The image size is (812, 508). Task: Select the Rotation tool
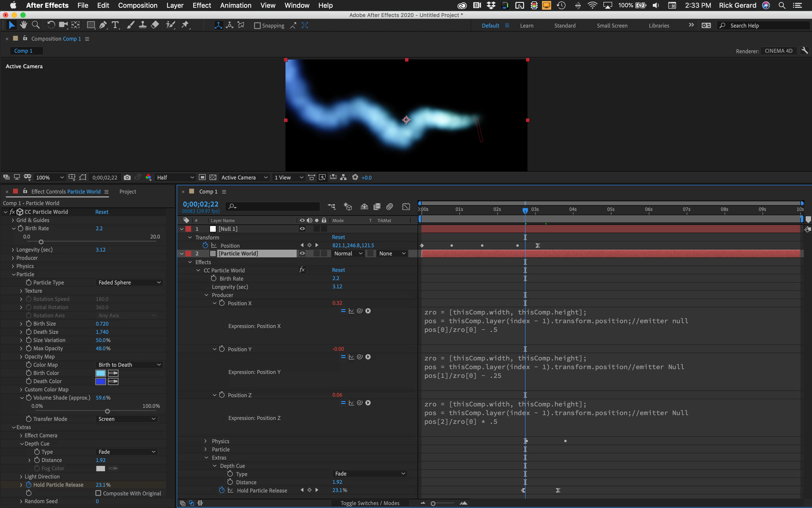[x=51, y=25]
